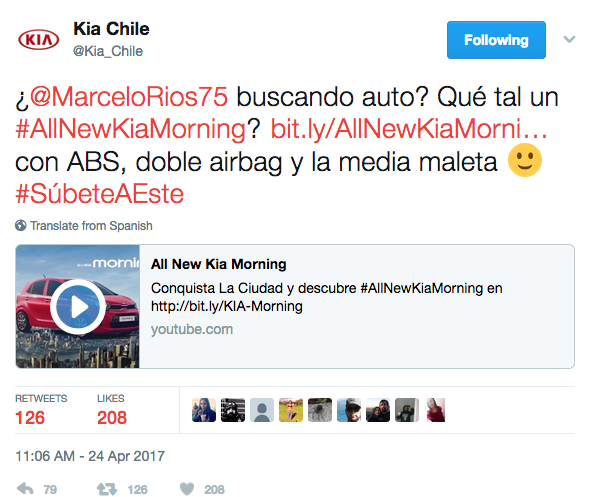Click the first liker avatar thumbnail

204,410
